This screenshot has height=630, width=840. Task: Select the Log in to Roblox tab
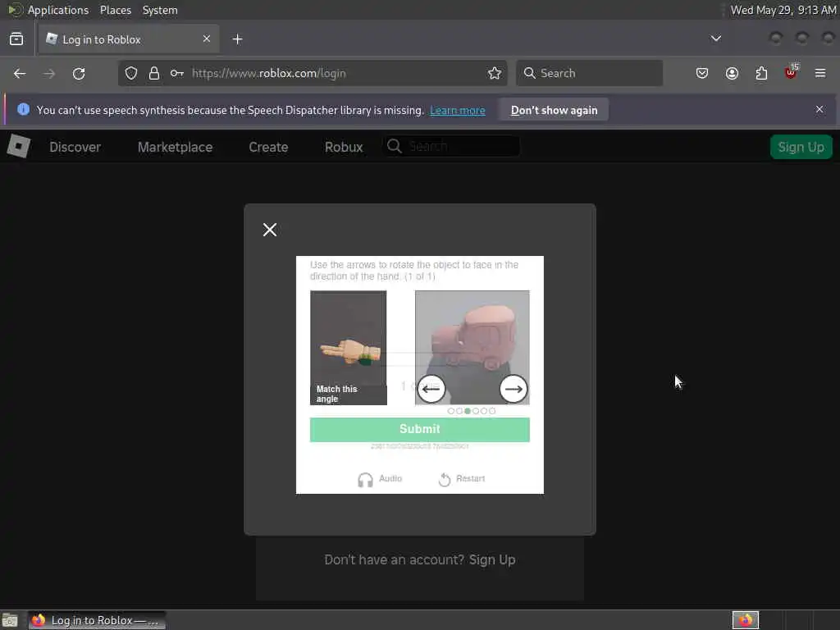tap(129, 39)
